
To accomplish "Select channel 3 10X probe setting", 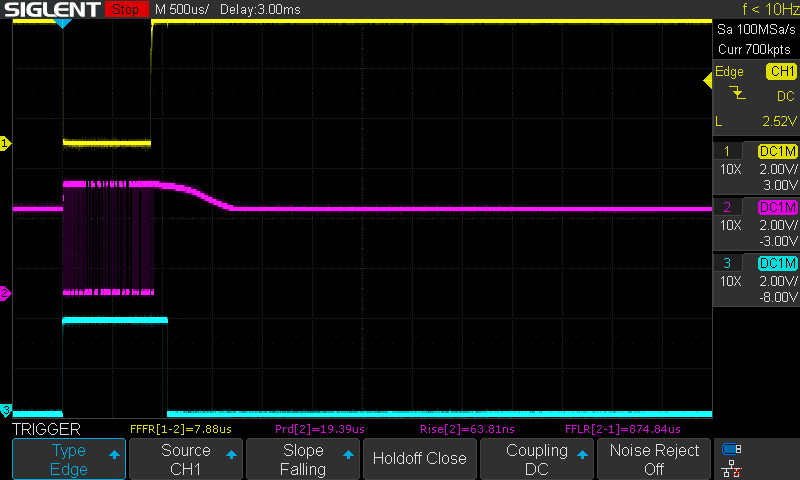I will pyautogui.click(x=730, y=282).
